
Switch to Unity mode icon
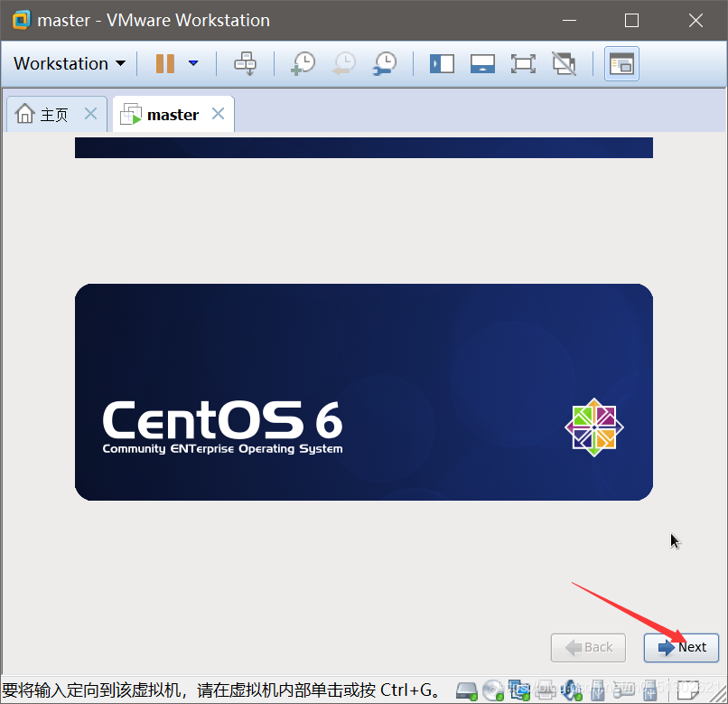tap(565, 63)
